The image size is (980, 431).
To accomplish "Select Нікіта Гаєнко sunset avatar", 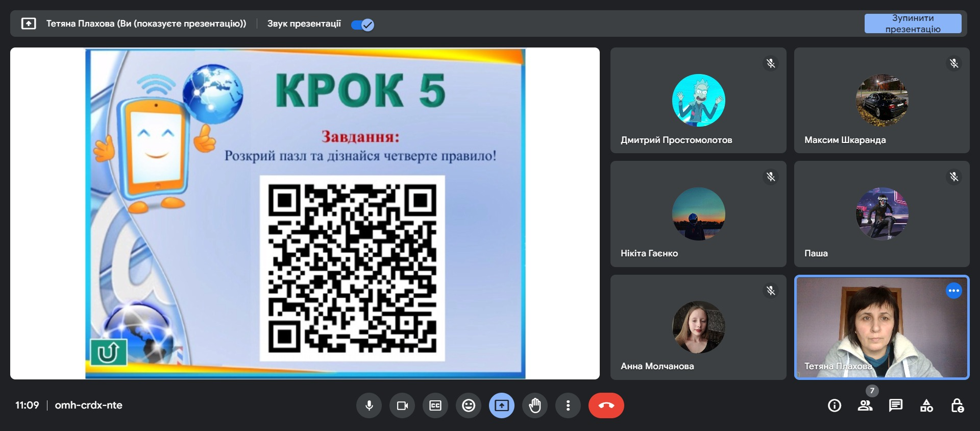I will [x=698, y=214].
